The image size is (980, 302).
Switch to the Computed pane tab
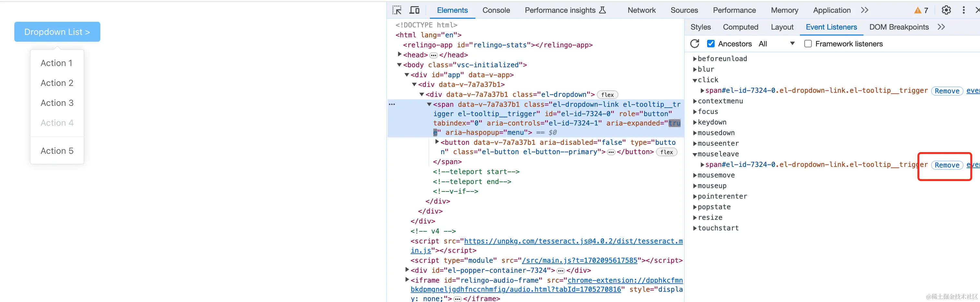point(740,27)
